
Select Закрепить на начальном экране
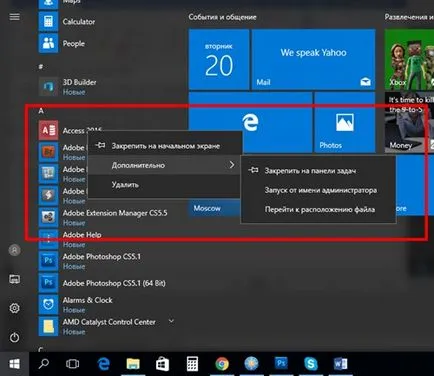click(164, 146)
